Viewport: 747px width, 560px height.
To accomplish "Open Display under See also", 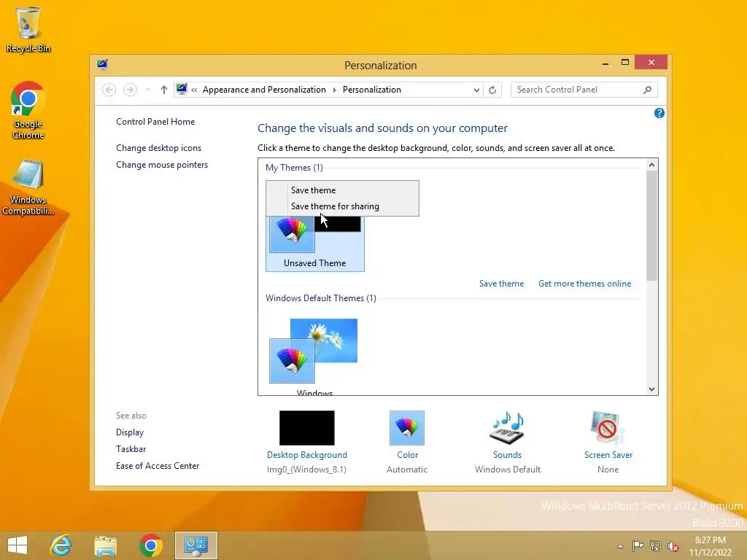I will point(130,432).
